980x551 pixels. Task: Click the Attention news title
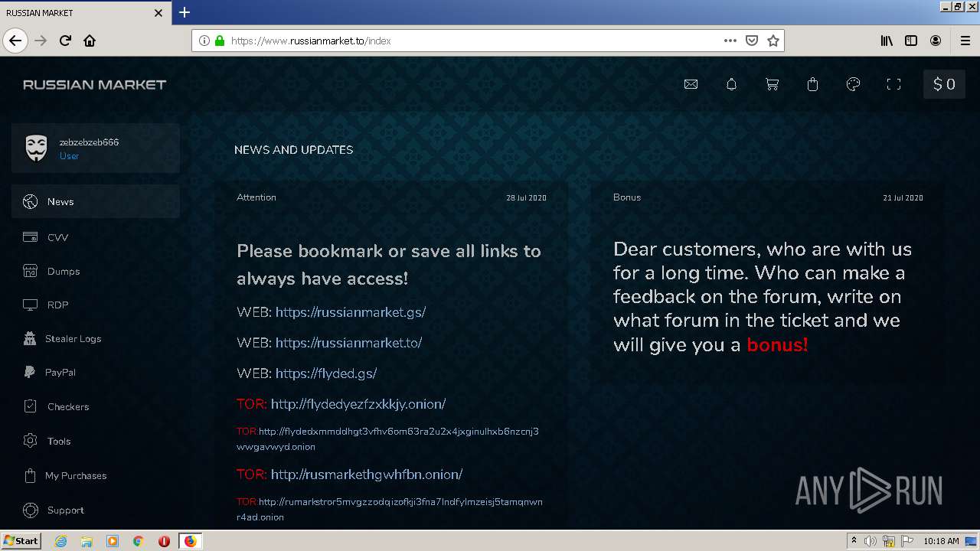(256, 197)
